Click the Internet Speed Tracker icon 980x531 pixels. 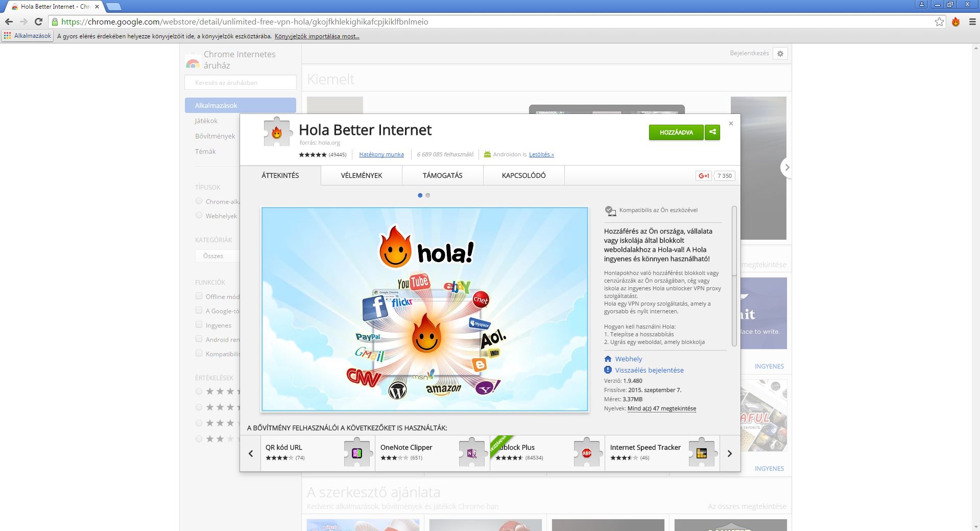pos(702,452)
